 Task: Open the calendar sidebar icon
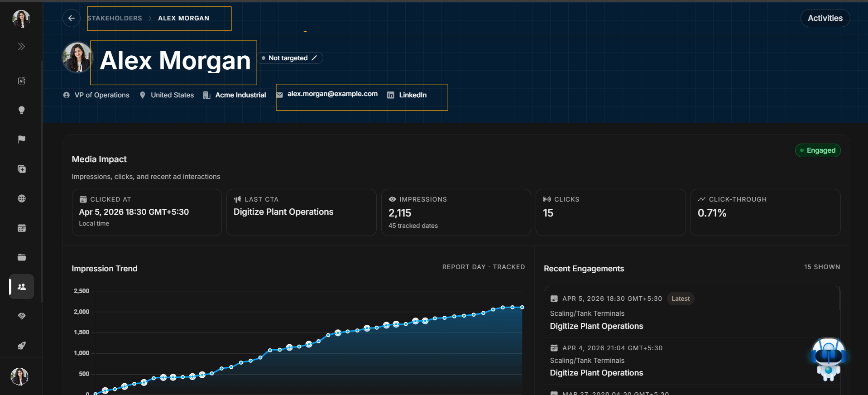coord(21,228)
